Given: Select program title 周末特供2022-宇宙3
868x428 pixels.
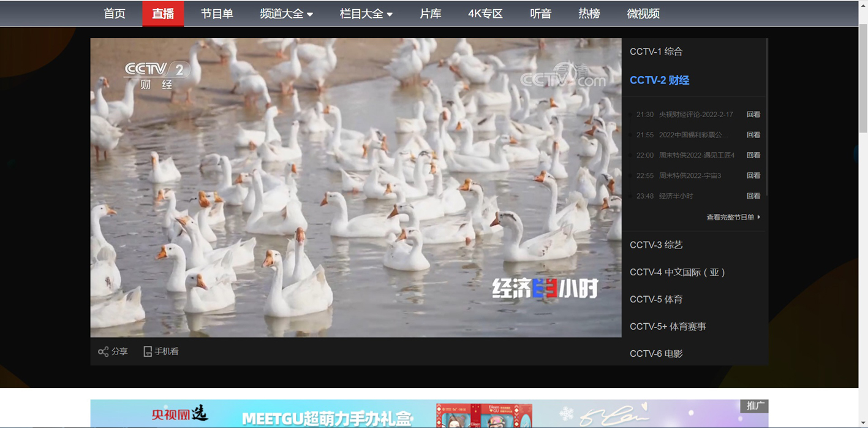Looking at the screenshot, I should [690, 175].
